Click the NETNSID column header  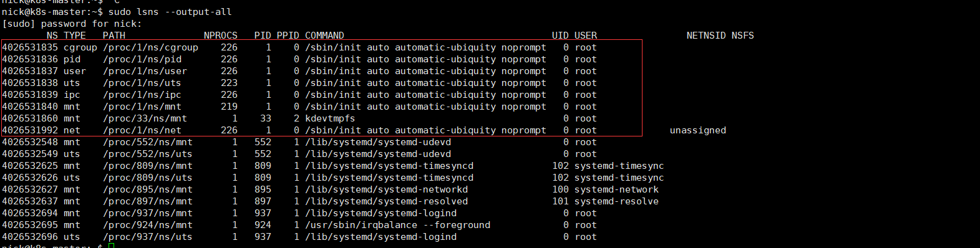(706, 36)
